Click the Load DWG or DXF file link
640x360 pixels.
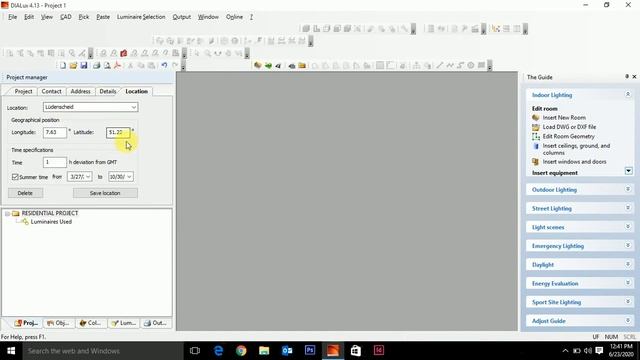click(x=569, y=127)
